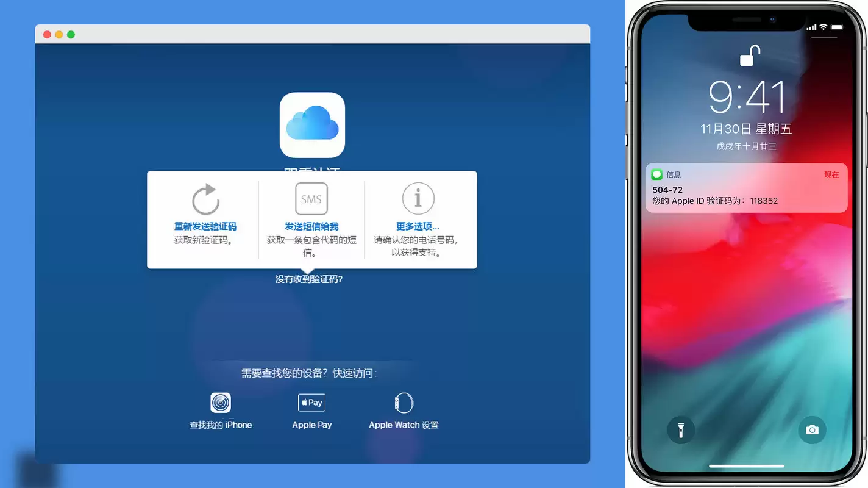Screen dimensions: 868x488
Task: Tap the sender number 504-72 in notification
Action: pos(667,190)
